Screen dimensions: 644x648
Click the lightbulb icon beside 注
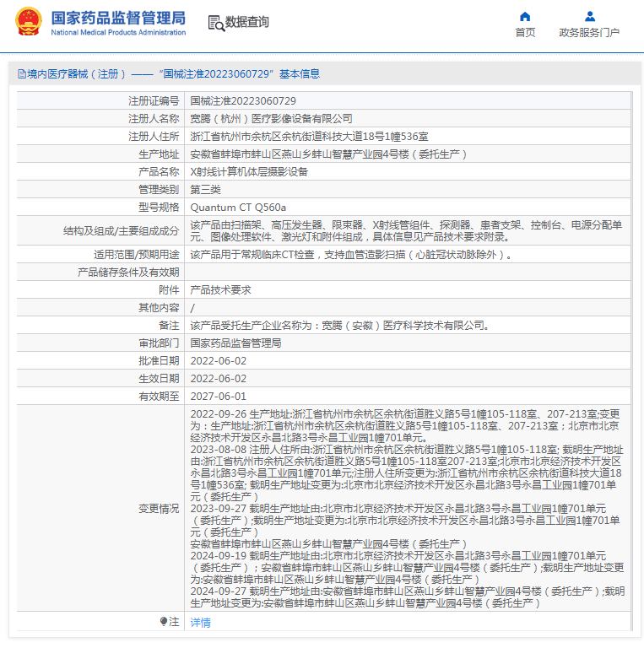pyautogui.click(x=164, y=621)
